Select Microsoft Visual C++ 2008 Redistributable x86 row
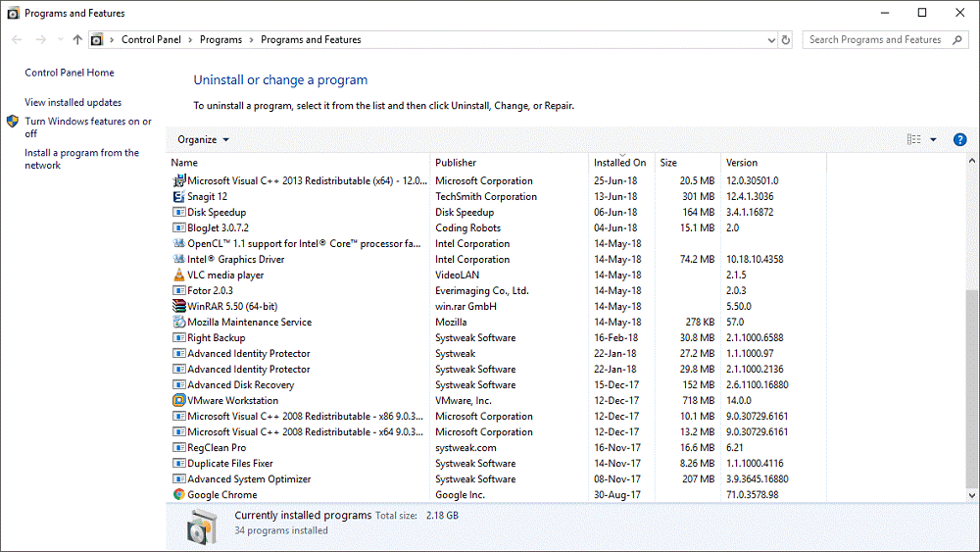The height and width of the screenshot is (552, 980). [496, 417]
